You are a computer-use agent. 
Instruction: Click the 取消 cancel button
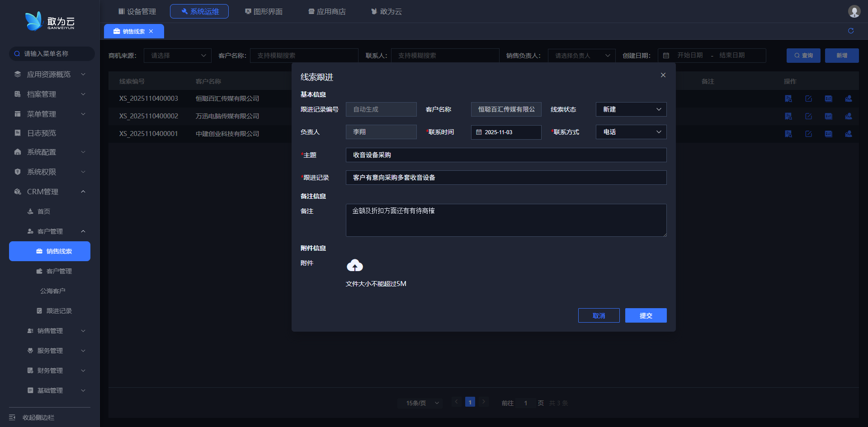pyautogui.click(x=599, y=315)
